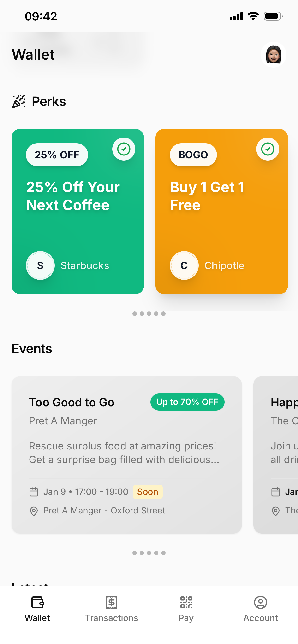Viewport: 298px width, 644px height.
Task: Tap the Perks party popper icon
Action: click(19, 101)
